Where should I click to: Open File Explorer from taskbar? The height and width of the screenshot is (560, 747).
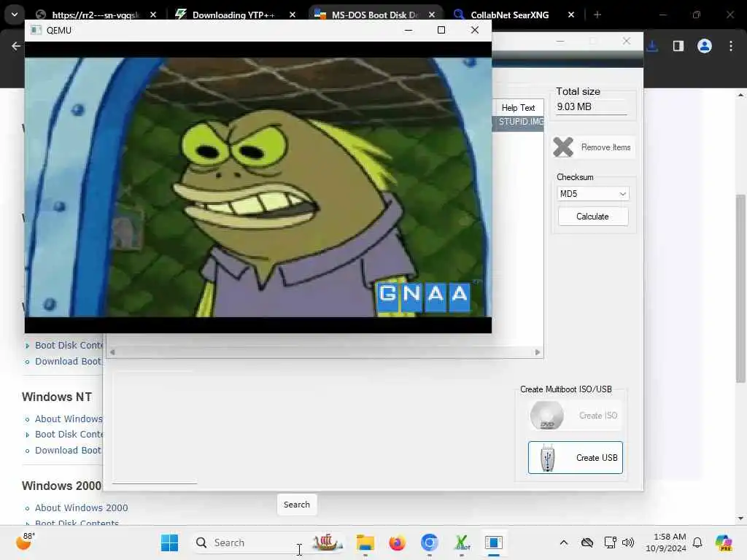pyautogui.click(x=365, y=542)
